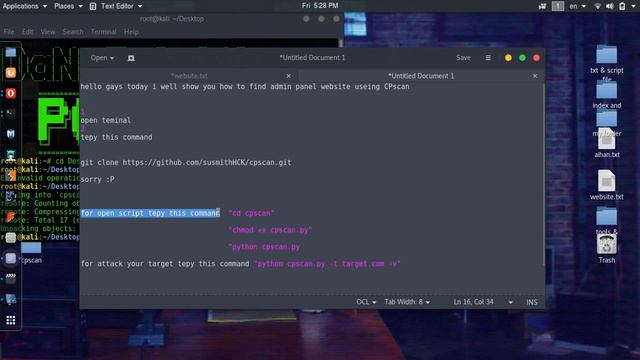This screenshot has width=640, height=360.
Task: Open the Terminal menu in the terminal window
Action: (103, 32)
